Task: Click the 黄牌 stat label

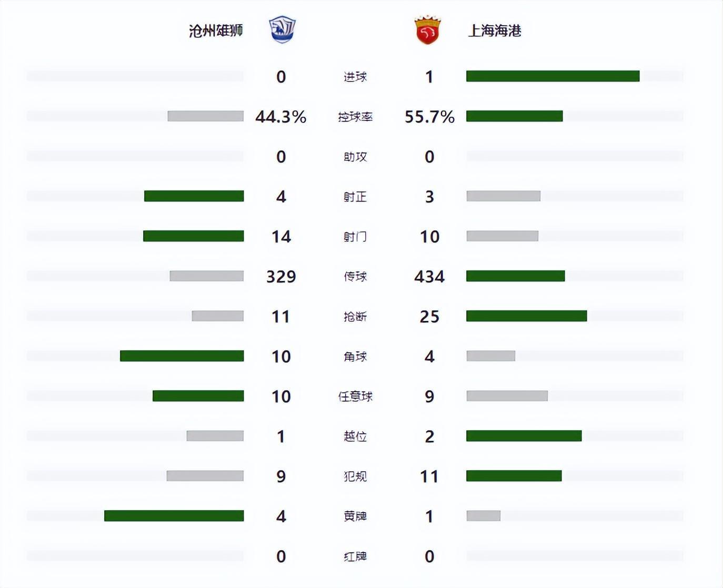Action: pyautogui.click(x=355, y=516)
